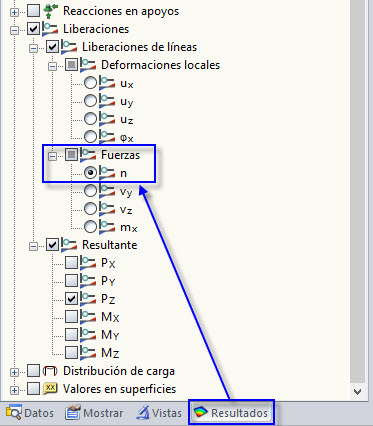Click the icon beside uy
373x426 pixels.
pyautogui.click(x=107, y=101)
